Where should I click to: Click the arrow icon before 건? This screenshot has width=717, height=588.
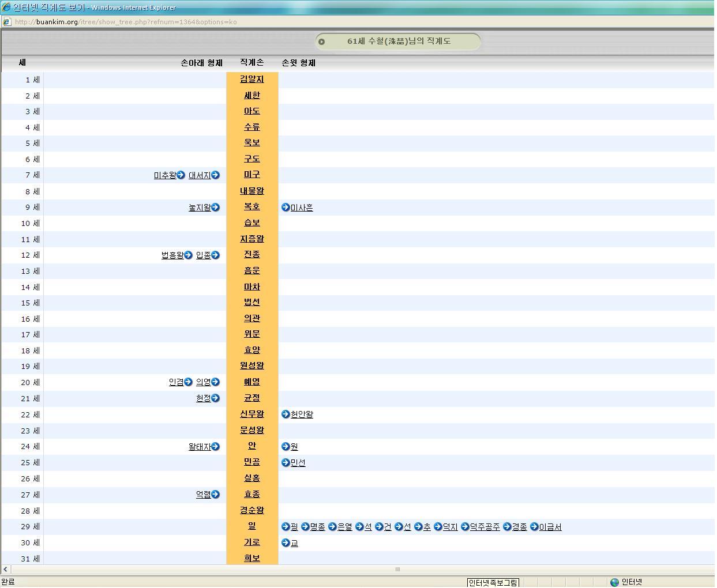click(x=379, y=527)
